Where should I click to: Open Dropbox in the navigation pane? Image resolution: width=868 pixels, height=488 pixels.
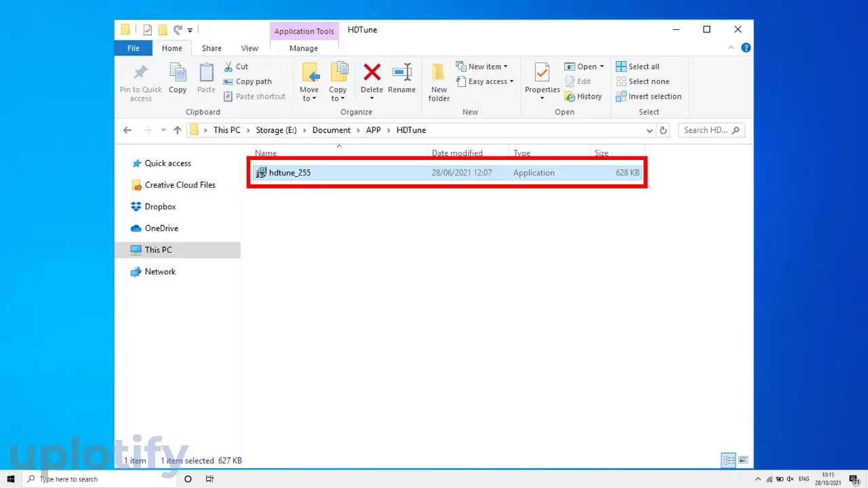point(153,207)
